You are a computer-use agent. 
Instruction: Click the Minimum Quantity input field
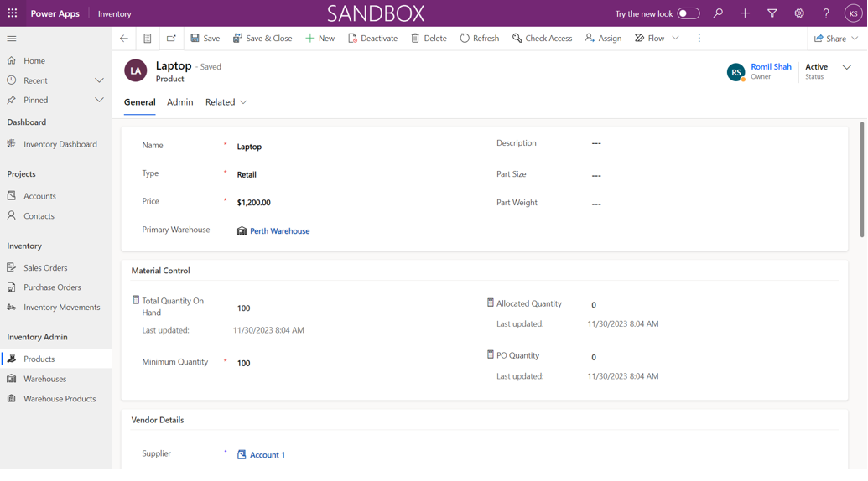pos(335,363)
